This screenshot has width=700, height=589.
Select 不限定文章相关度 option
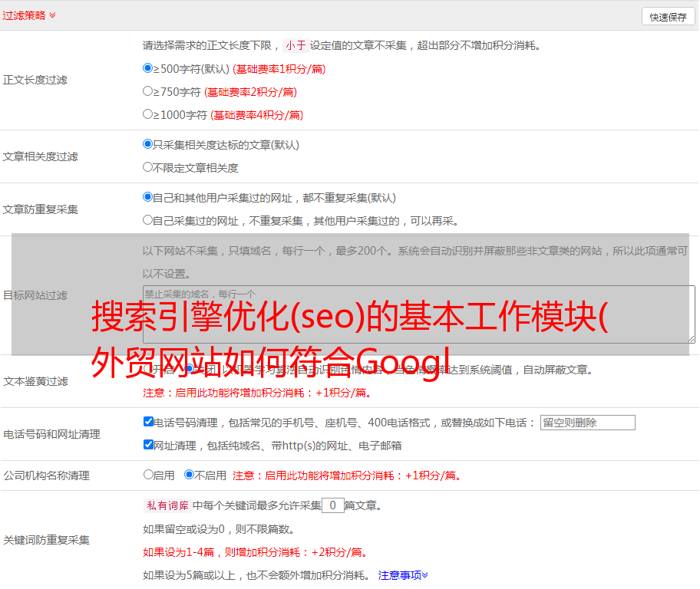coord(148,167)
